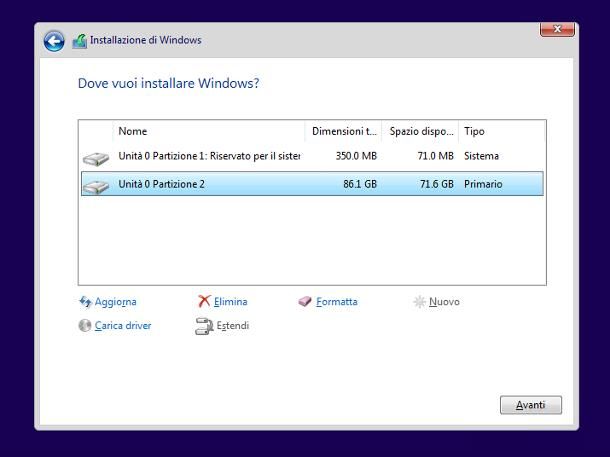This screenshot has height=457, width=610.
Task: Select Unità 0 Partizione 1 row
Action: 312,156
